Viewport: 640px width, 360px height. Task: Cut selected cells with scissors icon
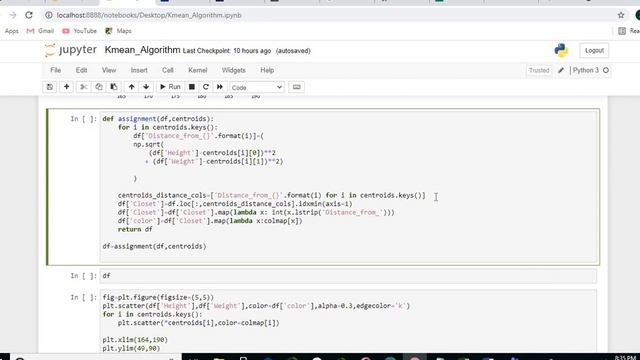83,87
